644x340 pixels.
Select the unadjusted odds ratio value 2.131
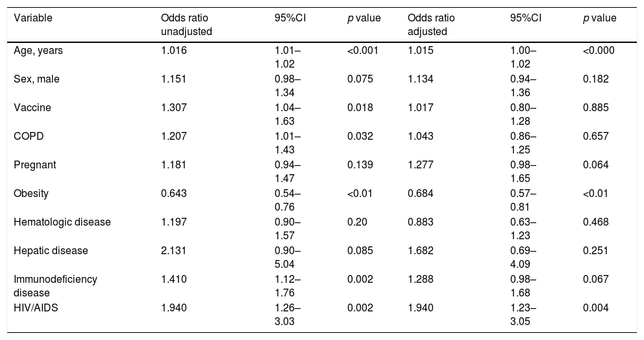173,250
